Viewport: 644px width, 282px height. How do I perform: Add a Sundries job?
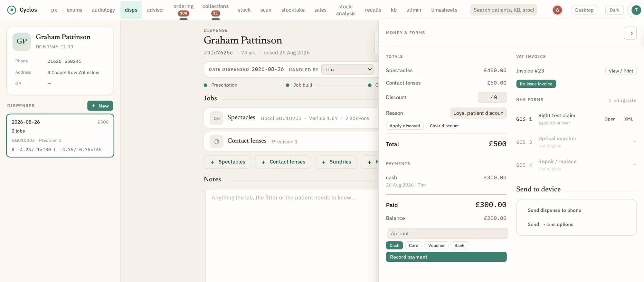pos(336,162)
